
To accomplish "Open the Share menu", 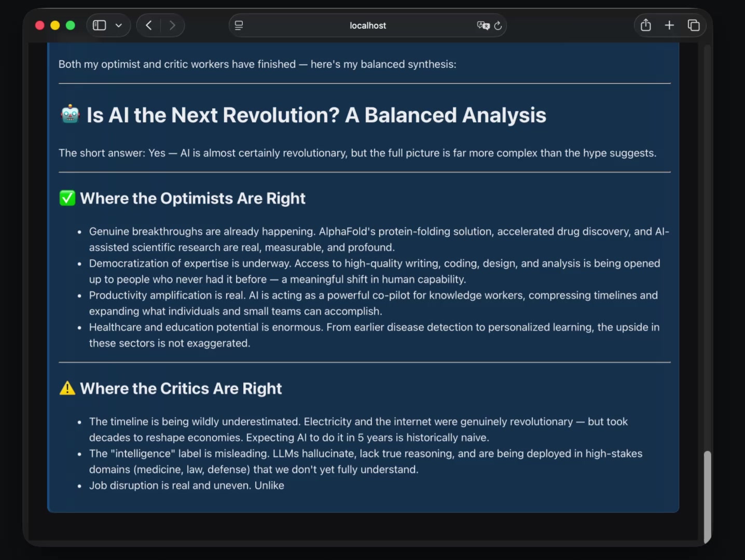I will point(645,25).
